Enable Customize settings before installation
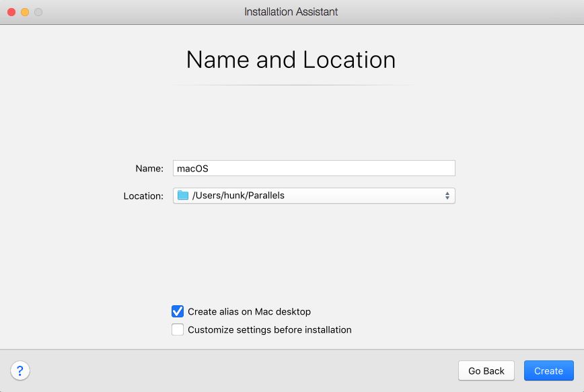This screenshot has height=392, width=584. 178,329
